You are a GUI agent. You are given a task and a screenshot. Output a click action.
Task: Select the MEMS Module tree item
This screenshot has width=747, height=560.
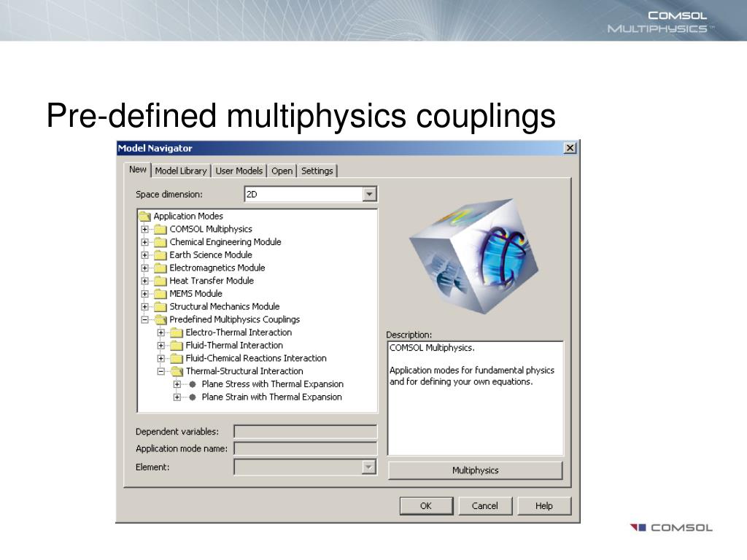point(196,294)
